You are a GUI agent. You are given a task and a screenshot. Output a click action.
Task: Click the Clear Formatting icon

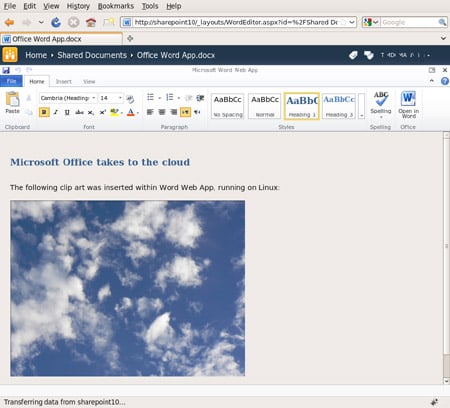[130, 98]
